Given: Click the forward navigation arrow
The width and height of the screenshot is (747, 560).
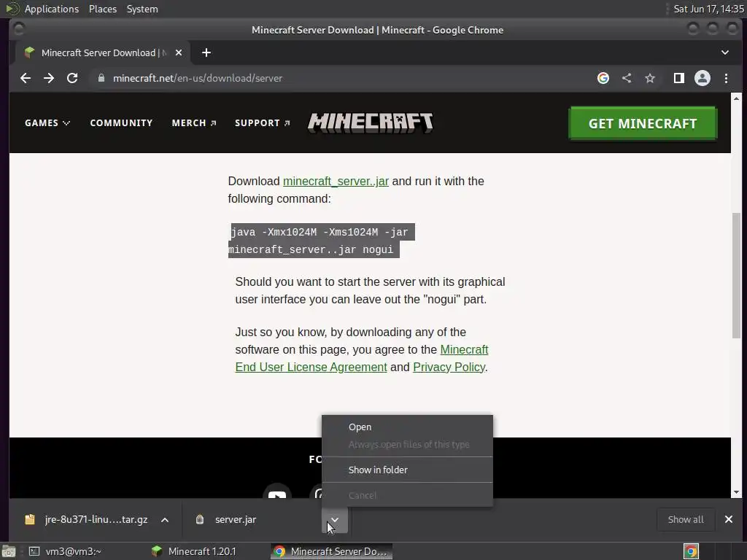Looking at the screenshot, I should (x=49, y=78).
